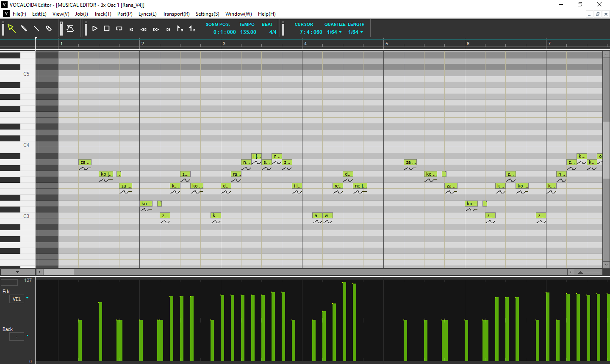The image size is (610, 364).
Task: Set the start marker flag
Action: coord(180,29)
